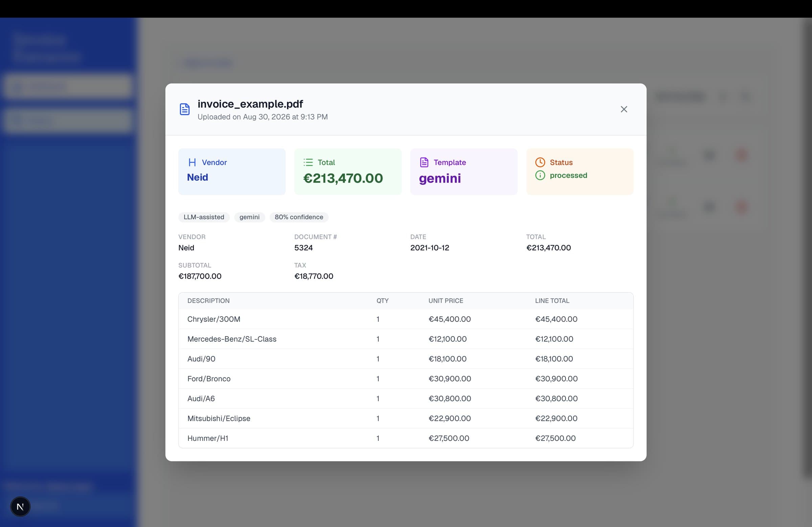Screen dimensions: 812x527
Task: Open the Next.js dev tools badge
Action: point(20,506)
